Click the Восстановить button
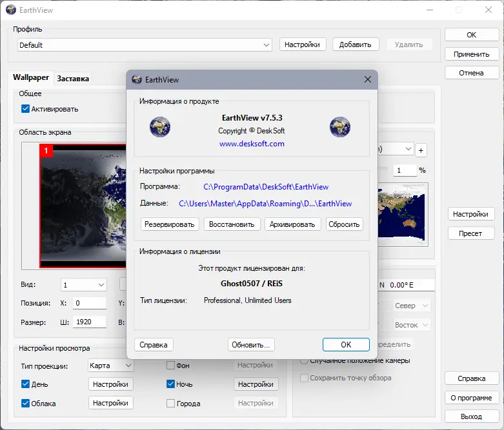The height and width of the screenshot is (430, 504). [232, 224]
